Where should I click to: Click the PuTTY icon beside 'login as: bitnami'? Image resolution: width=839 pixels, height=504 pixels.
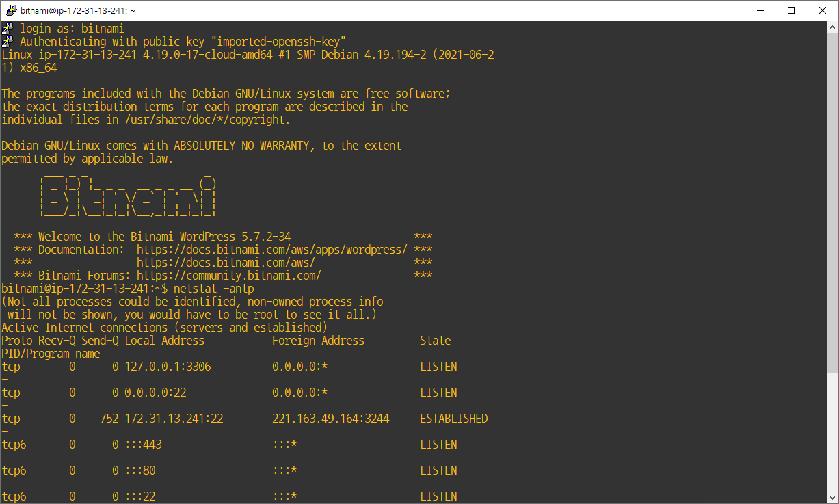click(x=7, y=29)
